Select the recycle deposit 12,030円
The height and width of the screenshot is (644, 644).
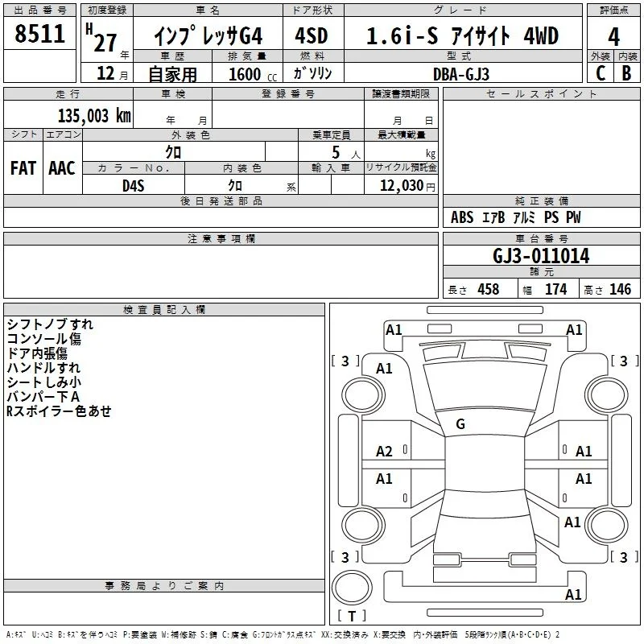point(407,186)
